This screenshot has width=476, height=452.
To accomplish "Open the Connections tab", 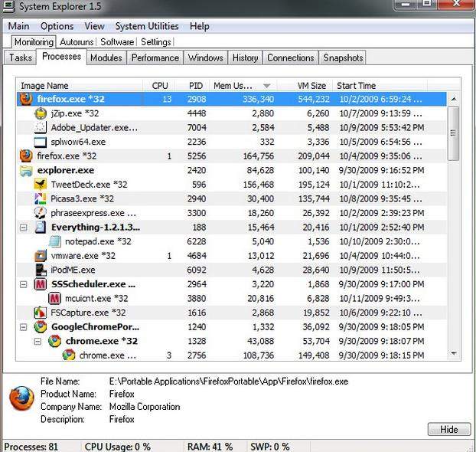I will tap(291, 57).
